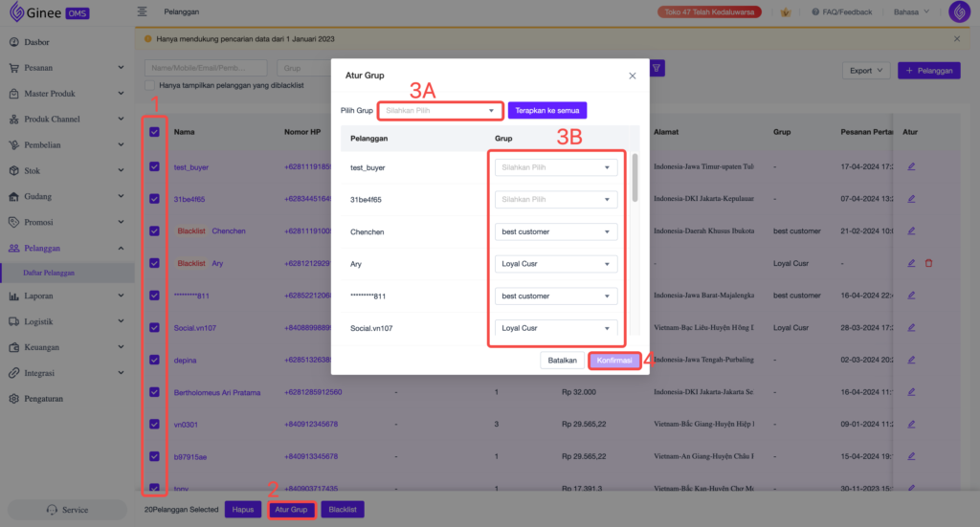Edit the Chenchen row pencil icon

click(x=911, y=231)
